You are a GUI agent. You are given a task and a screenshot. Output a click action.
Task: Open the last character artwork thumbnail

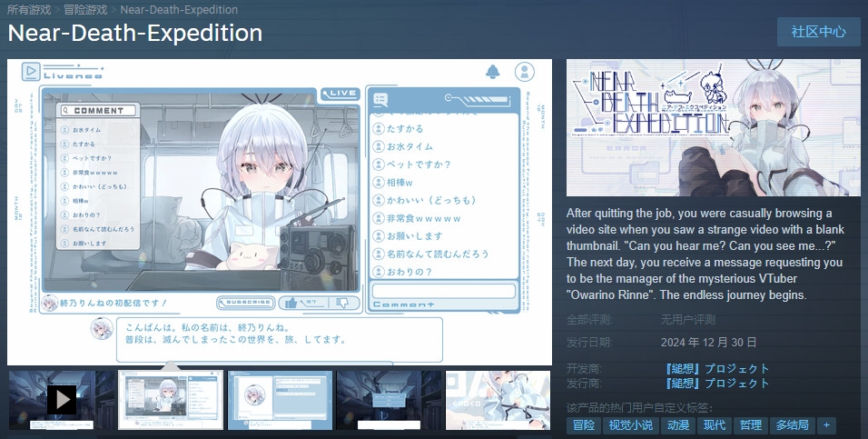coord(498,400)
